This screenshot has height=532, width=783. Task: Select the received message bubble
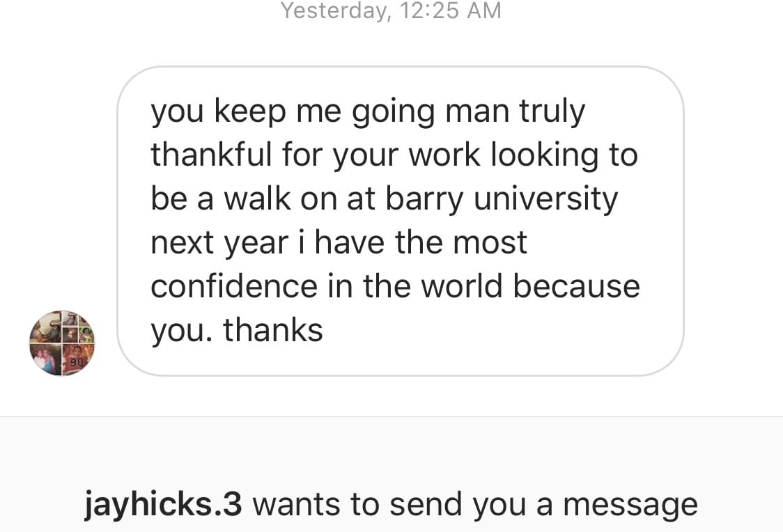pos(401,221)
